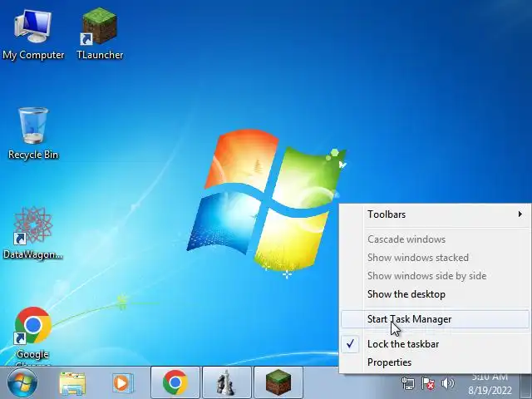Open the My Computer desktop icon
Screen dimensions: 532x399
click(33, 34)
